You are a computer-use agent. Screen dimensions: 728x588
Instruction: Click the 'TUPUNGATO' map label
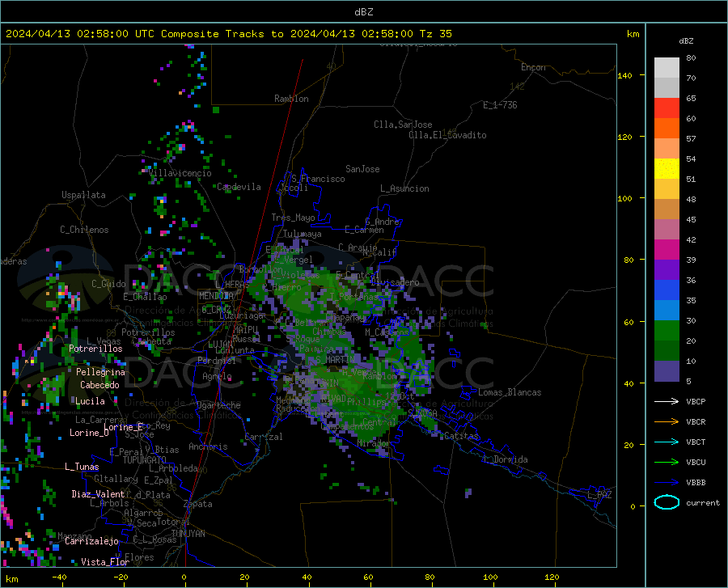tap(145, 460)
